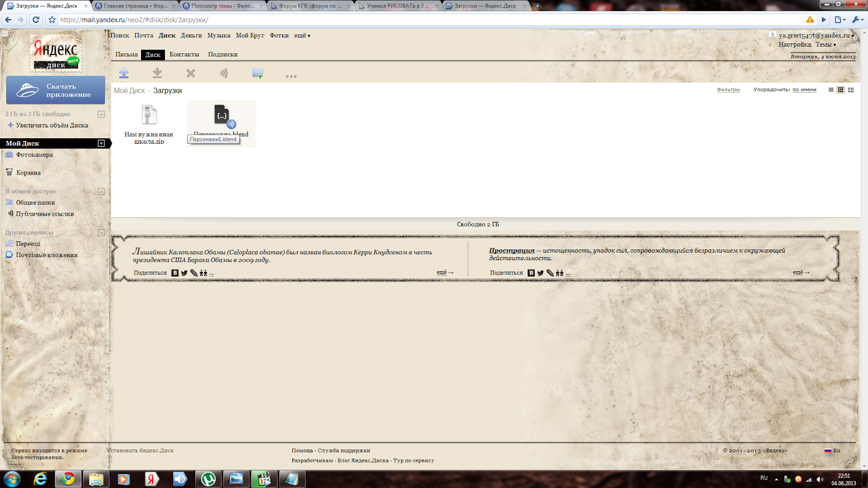Switch to small grid view mode
This screenshot has width=868, height=488.
(x=841, y=90)
